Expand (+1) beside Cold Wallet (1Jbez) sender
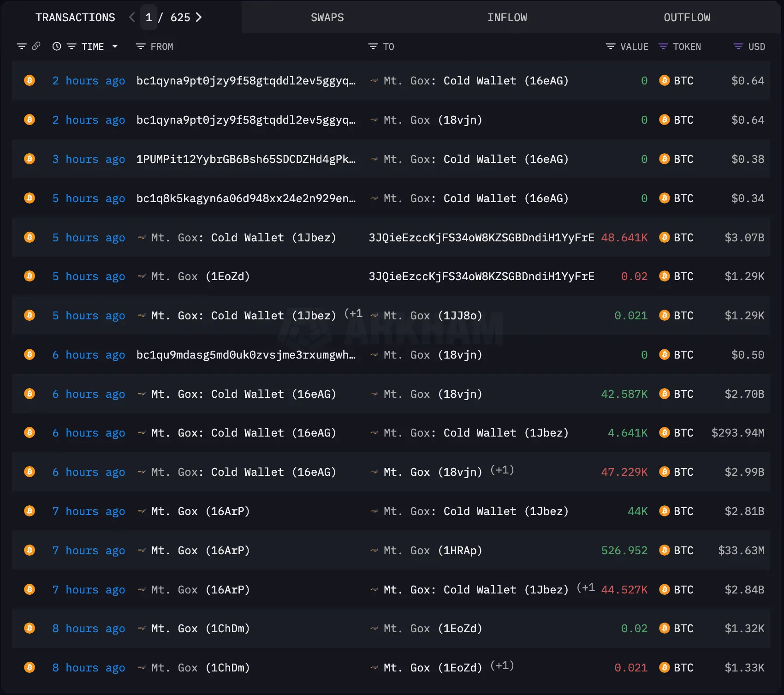The width and height of the screenshot is (784, 695). pyautogui.click(x=353, y=313)
